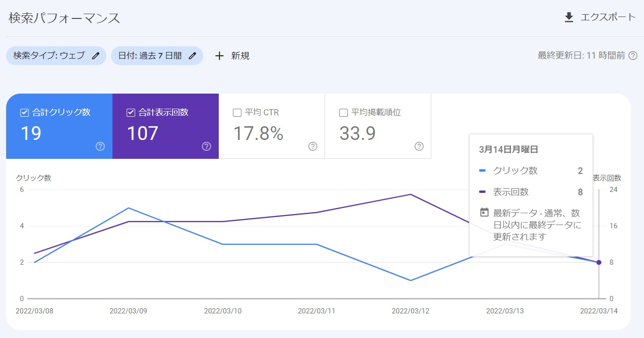The width and height of the screenshot is (644, 338).
Task: Select the average CTR value 17.8%
Action: 258,133
